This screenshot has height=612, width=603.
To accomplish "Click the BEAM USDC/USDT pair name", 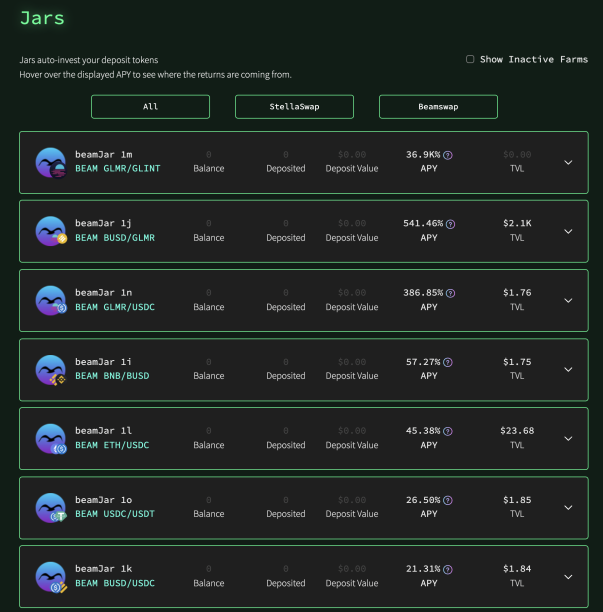I will (x=115, y=514).
